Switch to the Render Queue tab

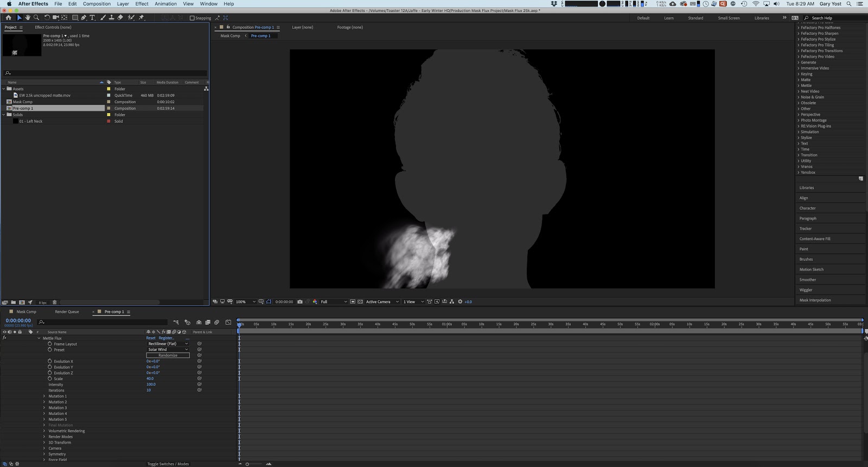tap(67, 312)
